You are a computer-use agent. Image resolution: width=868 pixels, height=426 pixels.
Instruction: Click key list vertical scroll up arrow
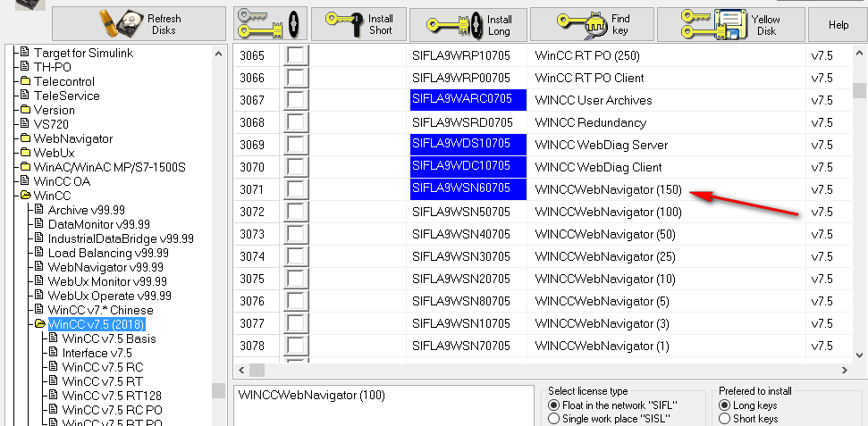[x=859, y=54]
